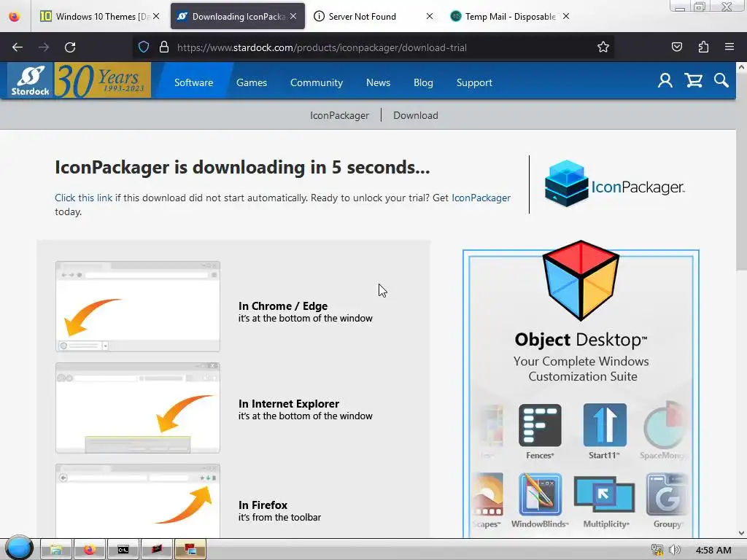
Task: Click the Firefox instruction thumbnail
Action: coord(138,501)
